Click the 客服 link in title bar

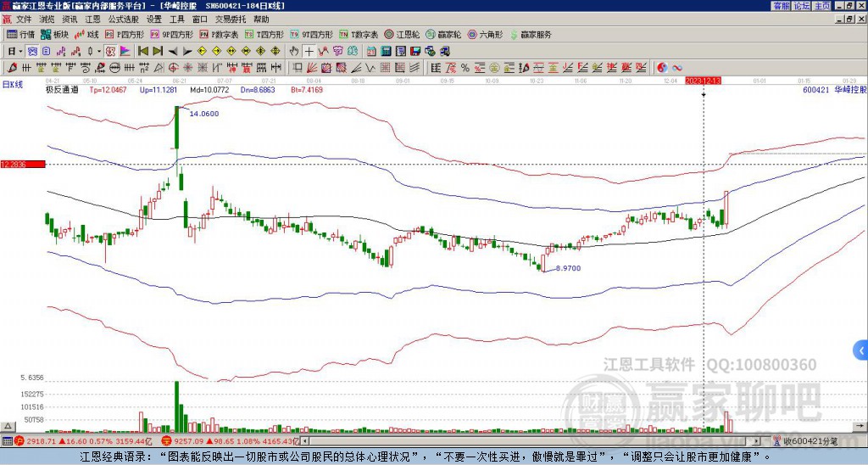[781, 6]
